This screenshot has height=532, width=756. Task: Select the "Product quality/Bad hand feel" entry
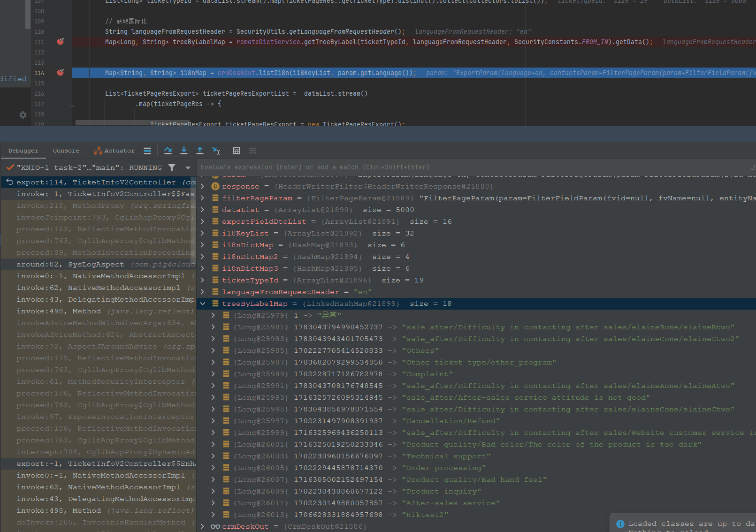tap(476, 479)
